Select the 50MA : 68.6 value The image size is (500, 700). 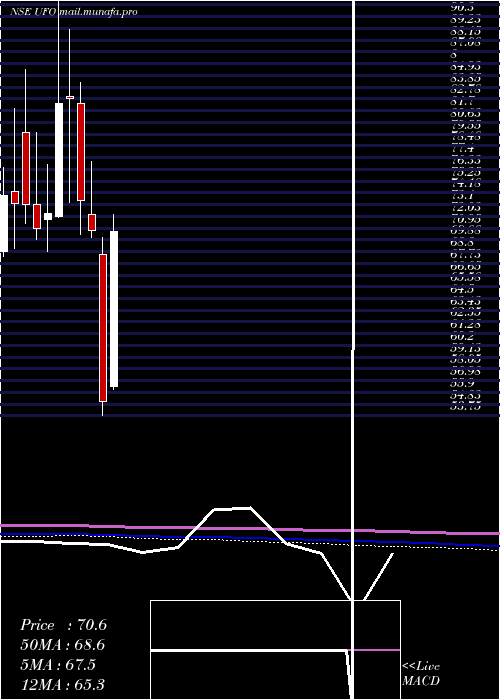[x=63, y=645]
